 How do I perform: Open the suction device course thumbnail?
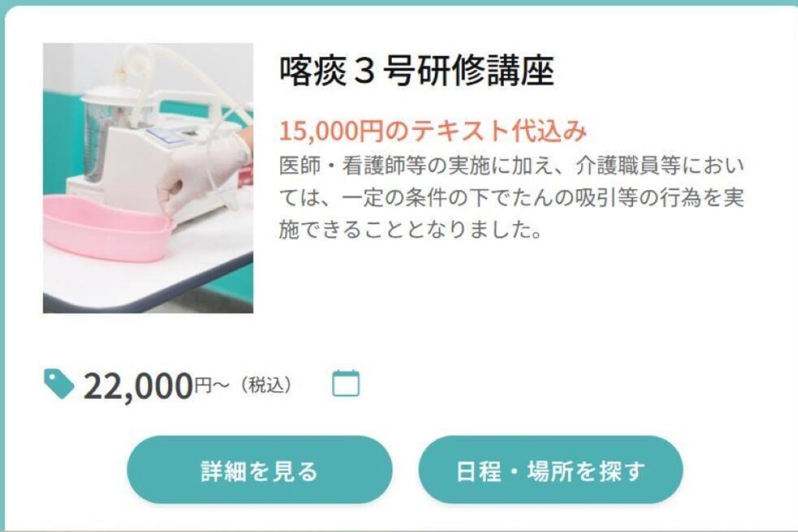[148, 178]
